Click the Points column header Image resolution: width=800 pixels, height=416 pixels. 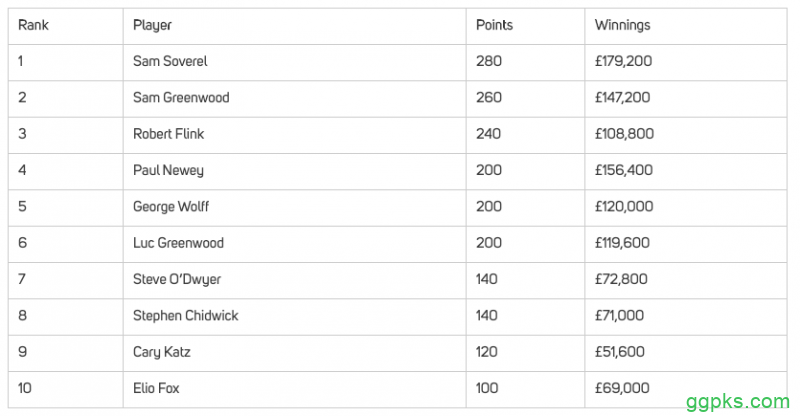495,25
